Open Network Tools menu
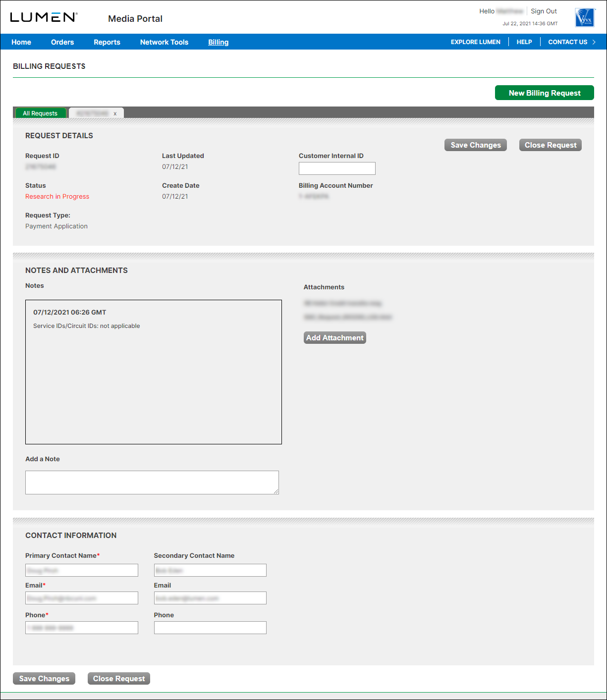Viewport: 607px width, 700px height. (164, 42)
